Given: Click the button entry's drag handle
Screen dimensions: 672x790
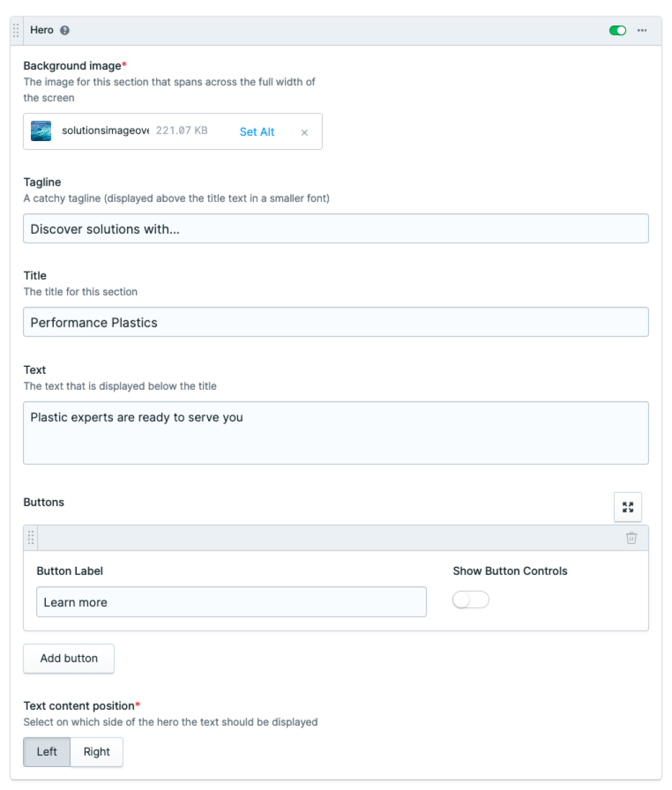Looking at the screenshot, I should tap(30, 537).
